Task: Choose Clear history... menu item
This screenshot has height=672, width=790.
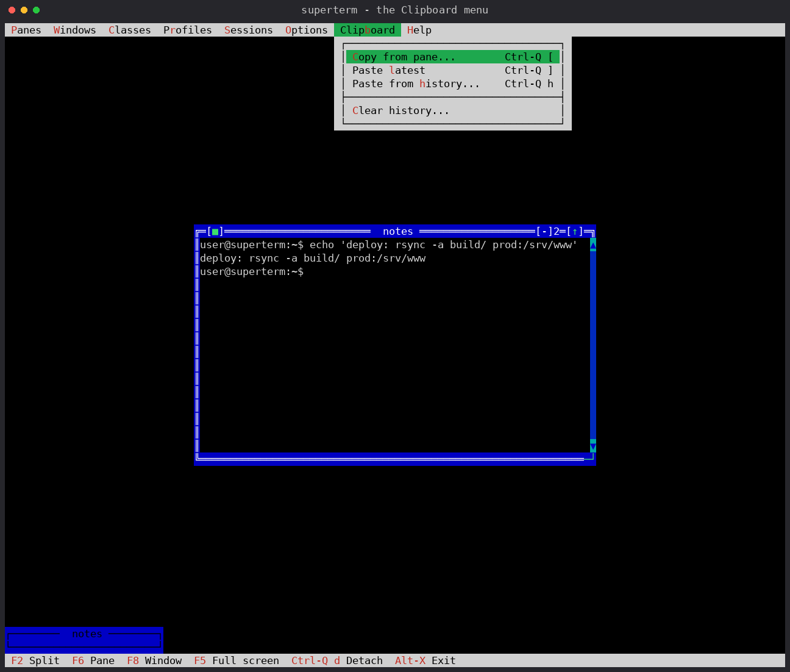Action: point(453,110)
